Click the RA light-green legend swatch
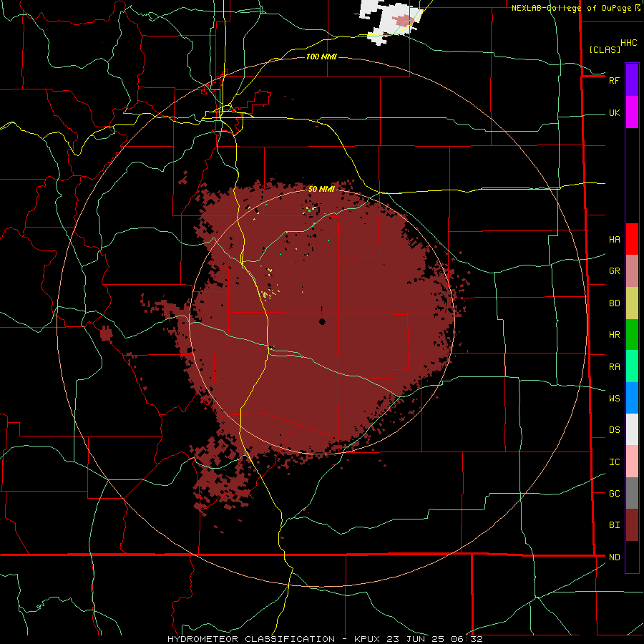644x644 pixels. coord(632,366)
